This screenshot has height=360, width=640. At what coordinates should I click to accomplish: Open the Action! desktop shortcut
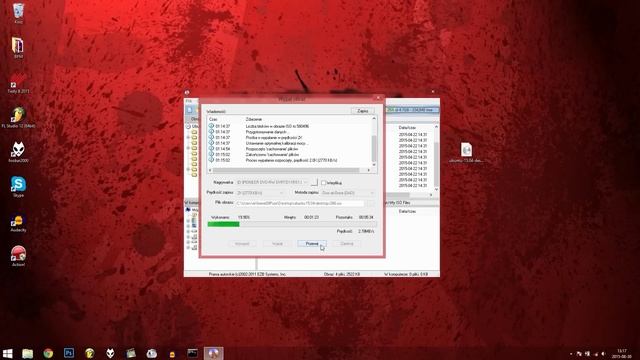pyautogui.click(x=18, y=256)
